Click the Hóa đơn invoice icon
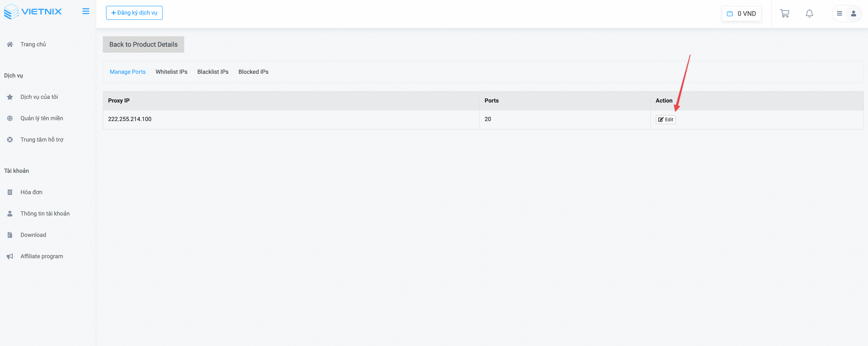Image resolution: width=868 pixels, height=346 pixels. pos(10,192)
